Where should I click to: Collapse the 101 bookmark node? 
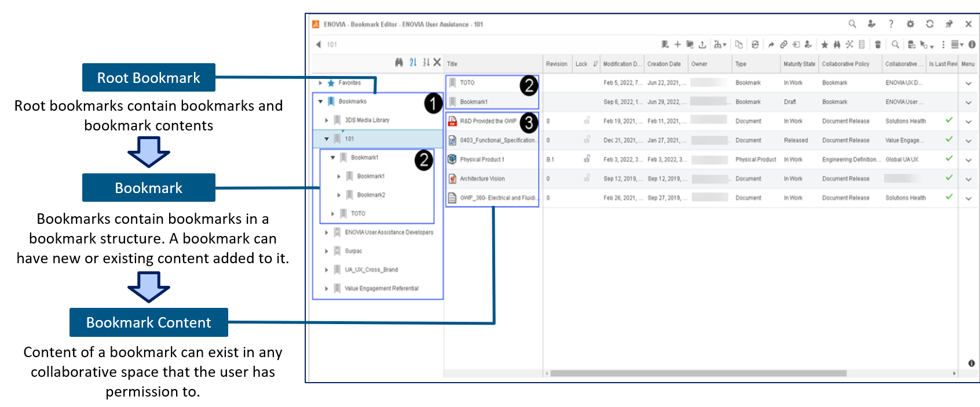tap(327, 139)
